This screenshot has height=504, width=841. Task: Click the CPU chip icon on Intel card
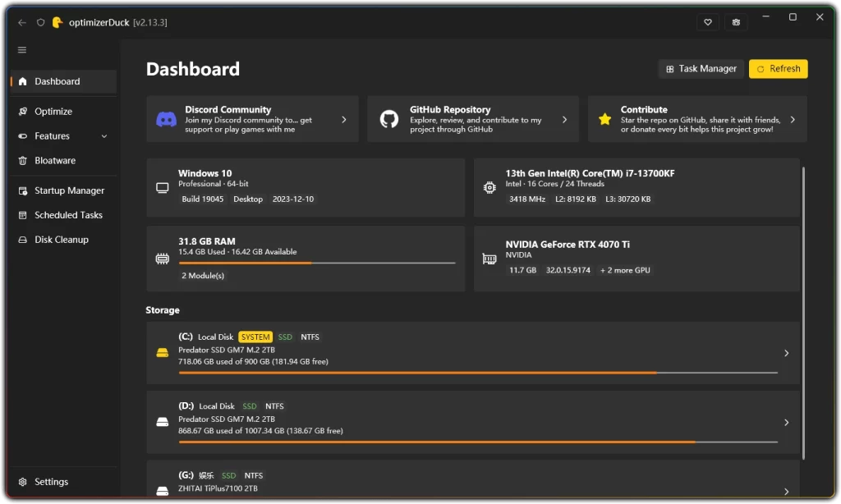pyautogui.click(x=489, y=188)
